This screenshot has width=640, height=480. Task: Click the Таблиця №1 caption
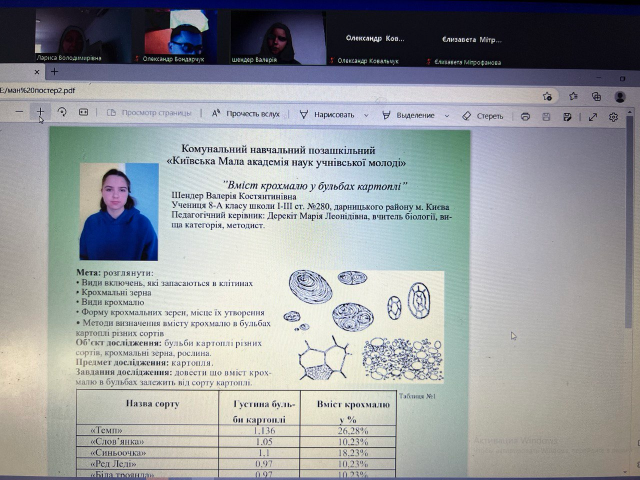point(418,396)
